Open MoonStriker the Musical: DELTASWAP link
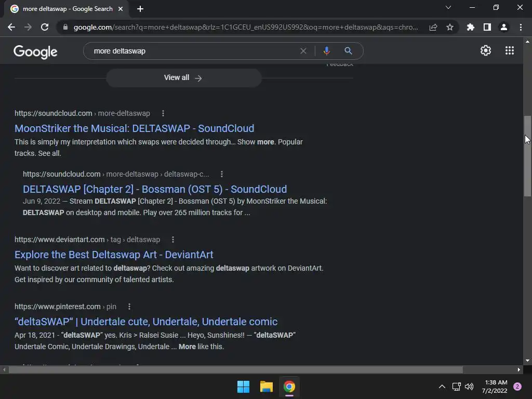Screen dimensions: 532x399 tap(135, 128)
